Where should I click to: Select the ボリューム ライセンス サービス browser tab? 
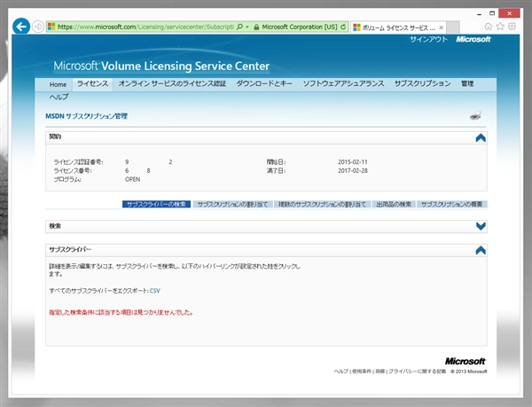(x=398, y=27)
